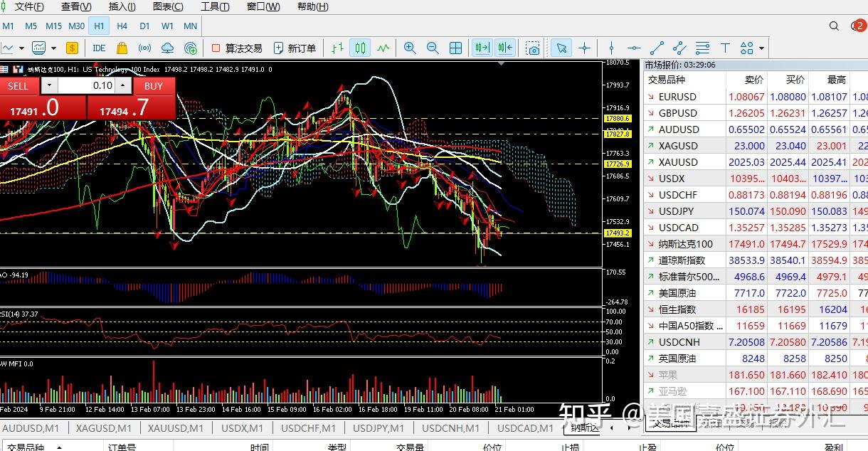Open the 文件(F) menu
868x451 pixels.
(29, 6)
